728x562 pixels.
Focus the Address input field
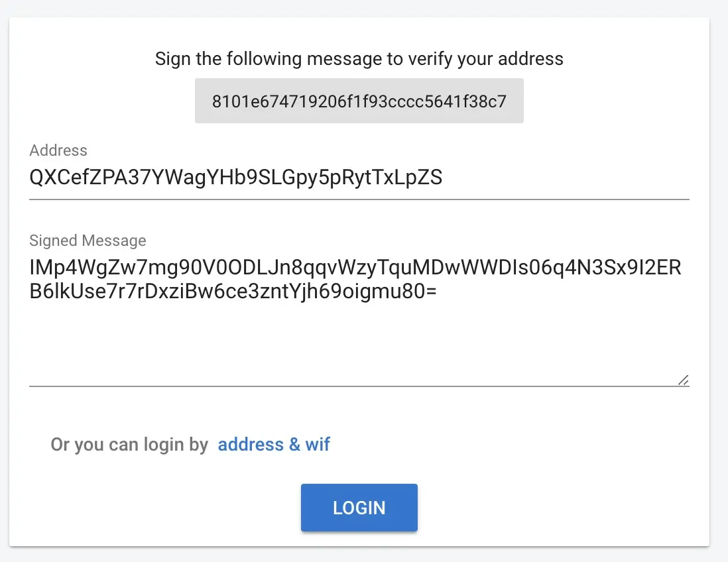pos(359,178)
